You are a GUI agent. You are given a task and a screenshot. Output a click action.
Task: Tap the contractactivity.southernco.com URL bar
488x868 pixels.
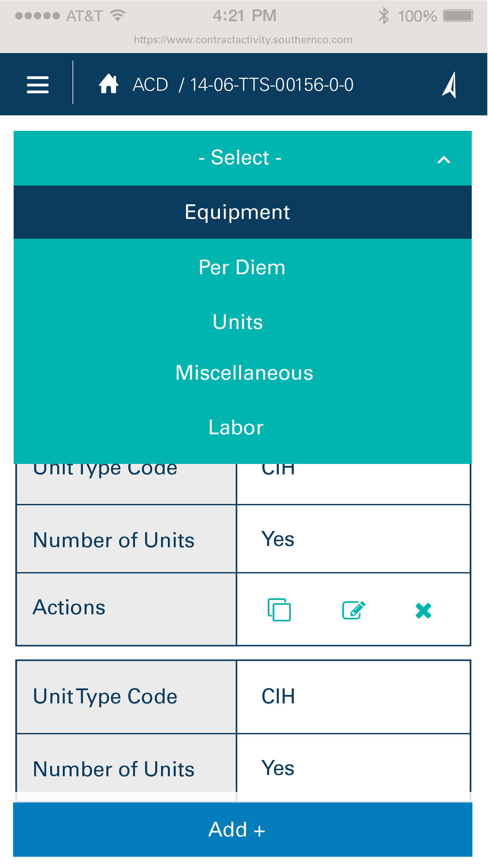243,40
